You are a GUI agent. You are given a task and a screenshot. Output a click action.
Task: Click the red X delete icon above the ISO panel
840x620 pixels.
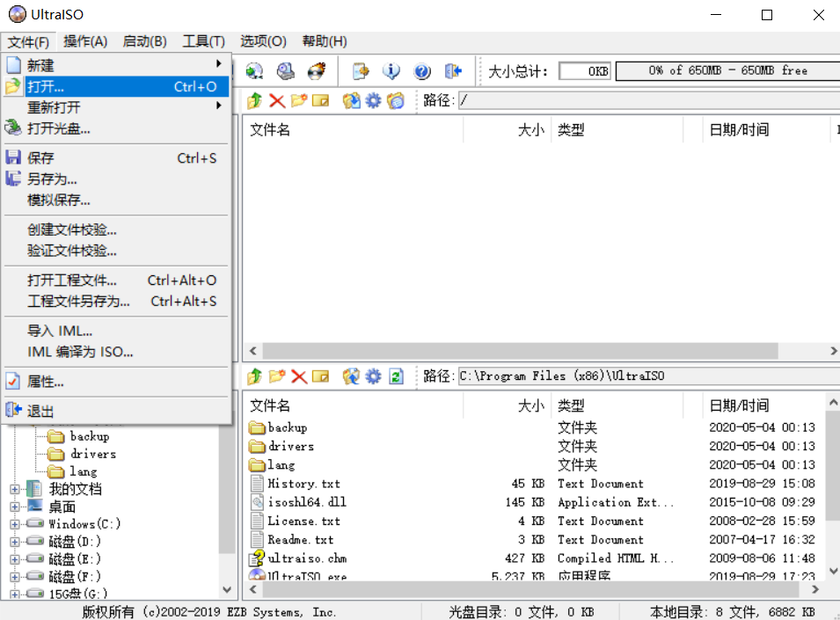pos(277,102)
